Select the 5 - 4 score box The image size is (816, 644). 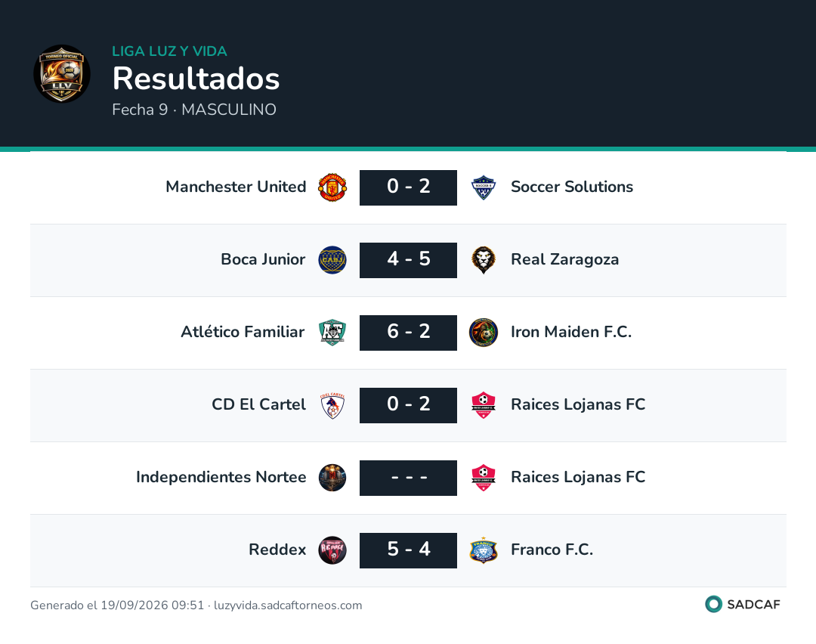[x=409, y=550]
